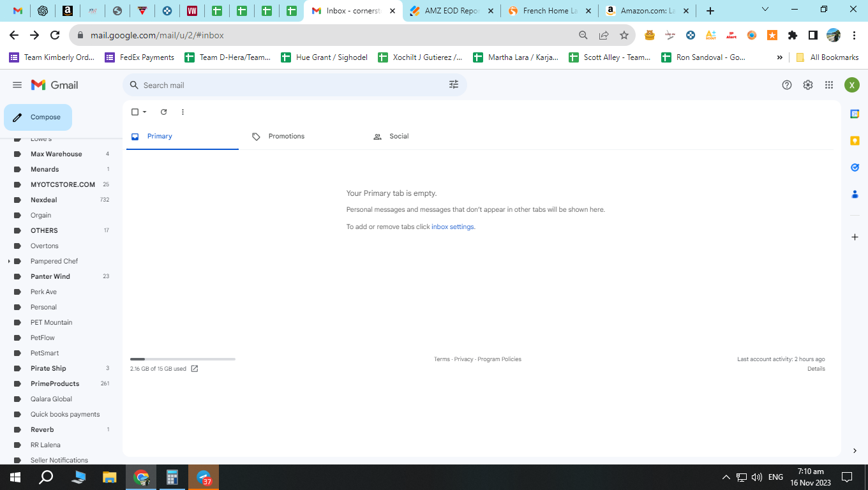Open the Google apps grid

click(829, 85)
